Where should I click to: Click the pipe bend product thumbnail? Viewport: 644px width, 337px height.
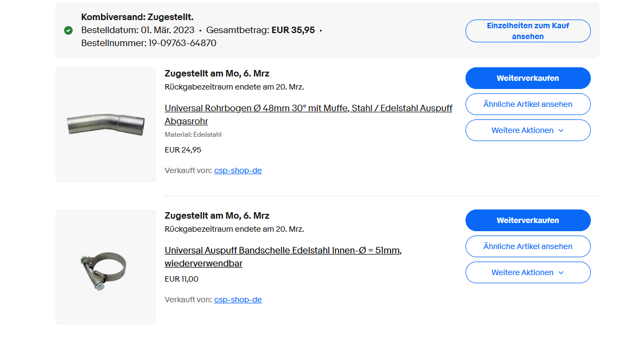(106, 124)
